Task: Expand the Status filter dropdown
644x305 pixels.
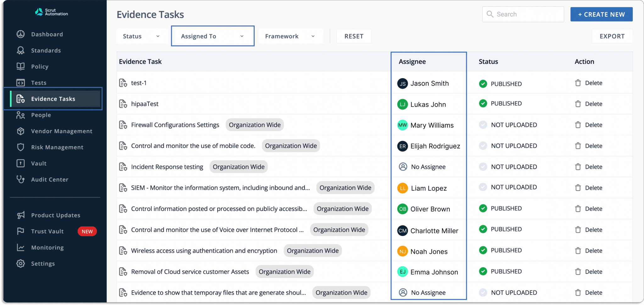Action: tap(142, 36)
